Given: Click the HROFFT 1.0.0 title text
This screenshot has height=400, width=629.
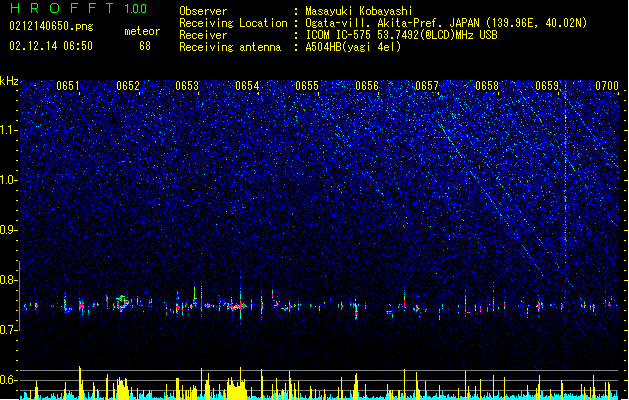Looking at the screenshot, I should pyautogui.click(x=79, y=8).
